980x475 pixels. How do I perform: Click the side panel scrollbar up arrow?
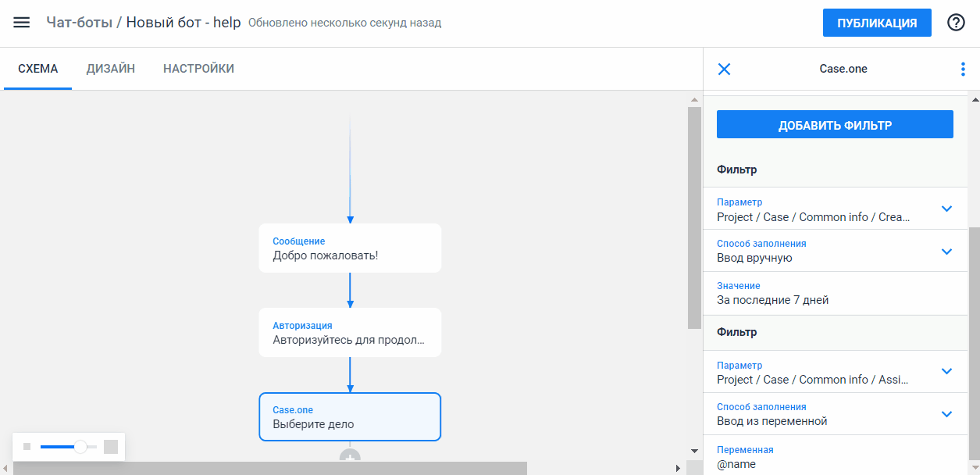974,99
